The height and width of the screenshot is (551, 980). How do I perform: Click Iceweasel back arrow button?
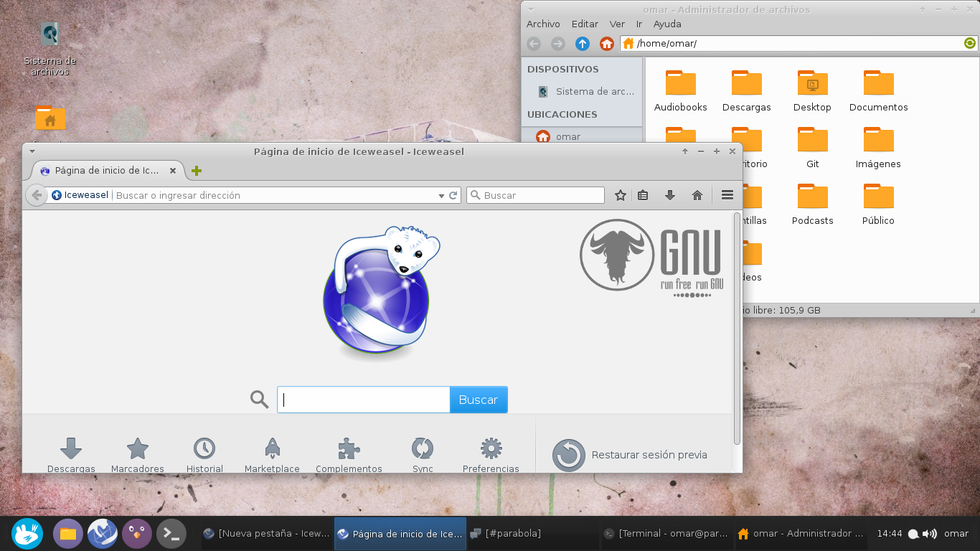point(37,195)
